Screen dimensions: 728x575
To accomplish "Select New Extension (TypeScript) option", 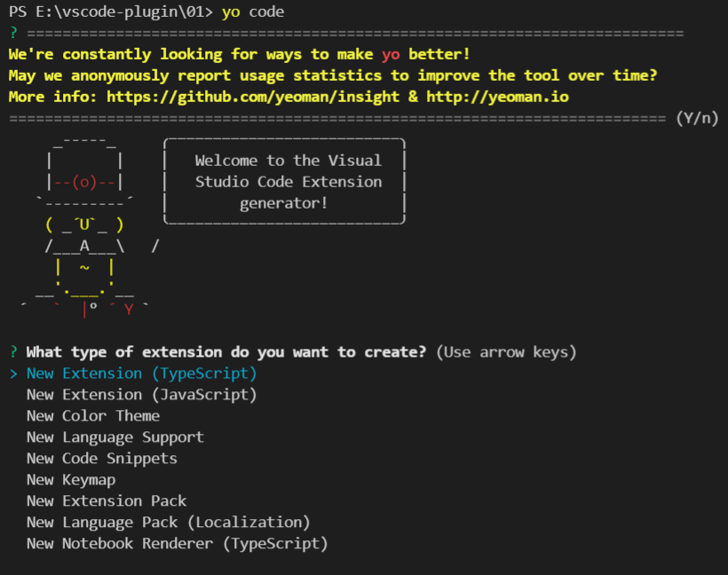I will click(x=142, y=374).
